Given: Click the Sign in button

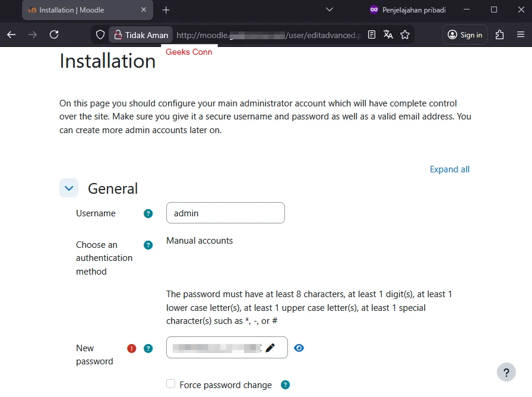Looking at the screenshot, I should (465, 34).
